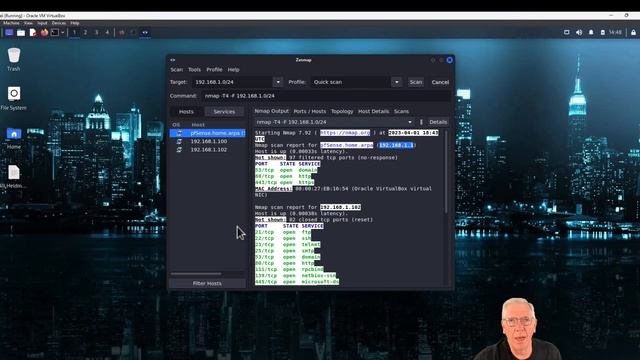The height and width of the screenshot is (360, 640).
Task: Switch to workspace 4
Action: pos(107,33)
